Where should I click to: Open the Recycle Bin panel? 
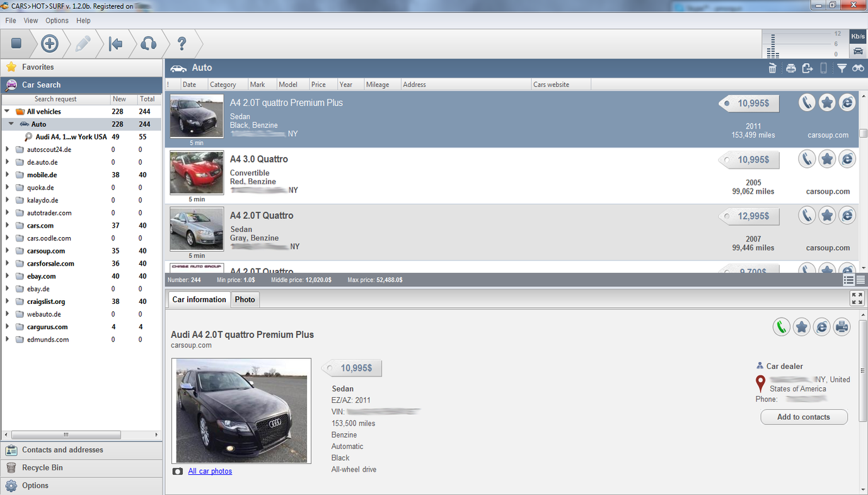82,467
